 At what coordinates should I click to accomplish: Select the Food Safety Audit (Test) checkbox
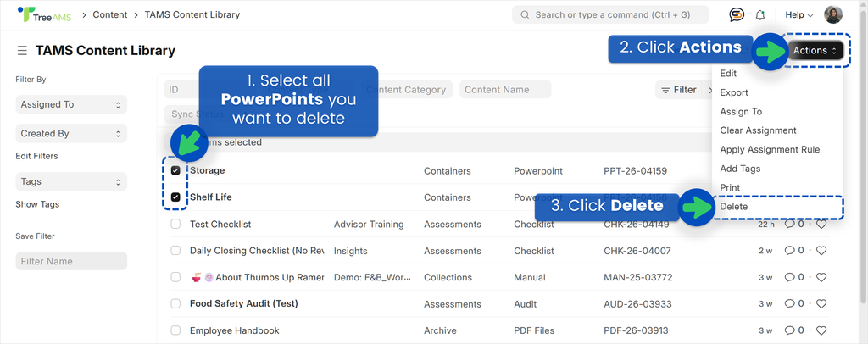(175, 303)
